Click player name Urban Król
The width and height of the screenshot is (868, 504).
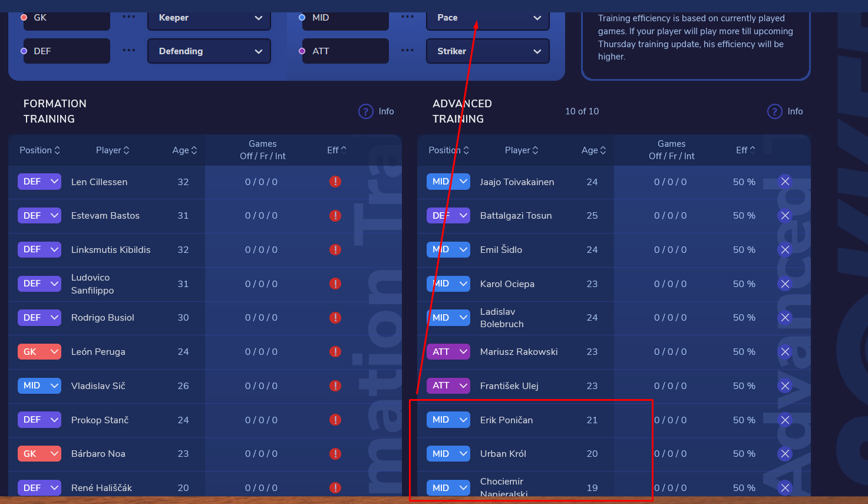tap(503, 454)
